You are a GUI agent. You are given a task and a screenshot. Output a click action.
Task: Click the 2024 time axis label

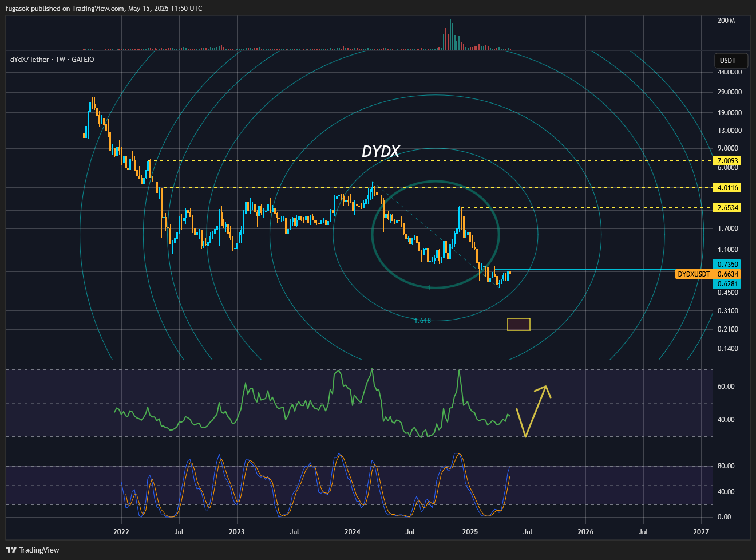coord(353,532)
